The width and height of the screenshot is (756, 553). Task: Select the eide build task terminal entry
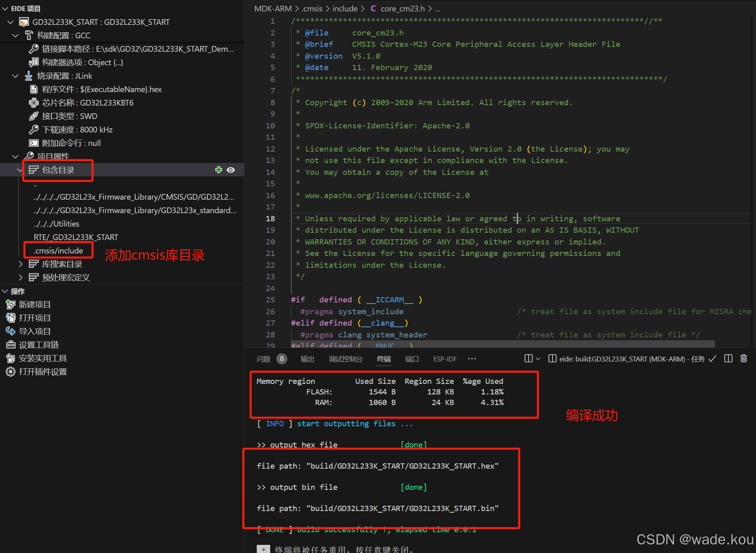632,359
